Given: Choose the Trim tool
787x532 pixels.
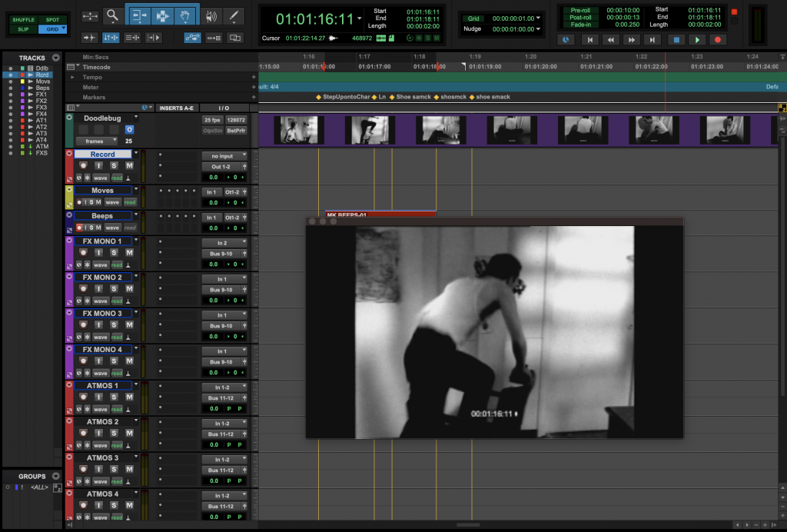Looking at the screenshot, I should pos(139,15).
